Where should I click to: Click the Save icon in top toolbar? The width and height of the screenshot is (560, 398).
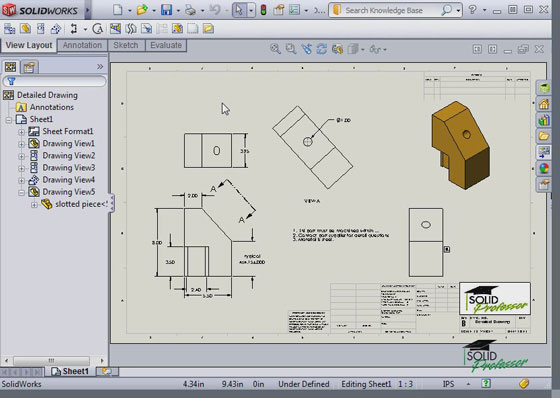coord(166,10)
